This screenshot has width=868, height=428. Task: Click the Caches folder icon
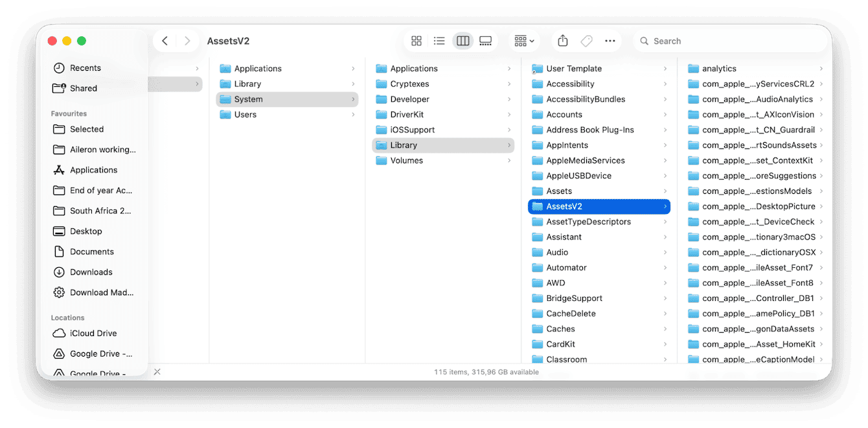537,329
